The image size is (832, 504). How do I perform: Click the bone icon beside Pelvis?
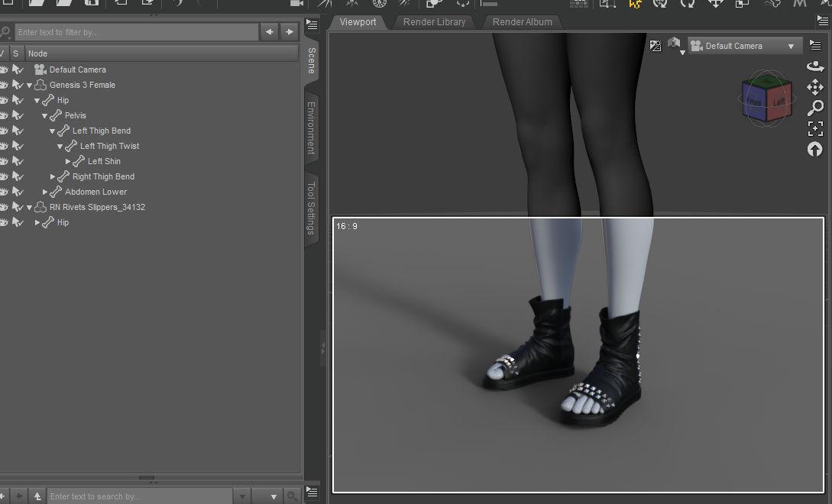pyautogui.click(x=56, y=115)
